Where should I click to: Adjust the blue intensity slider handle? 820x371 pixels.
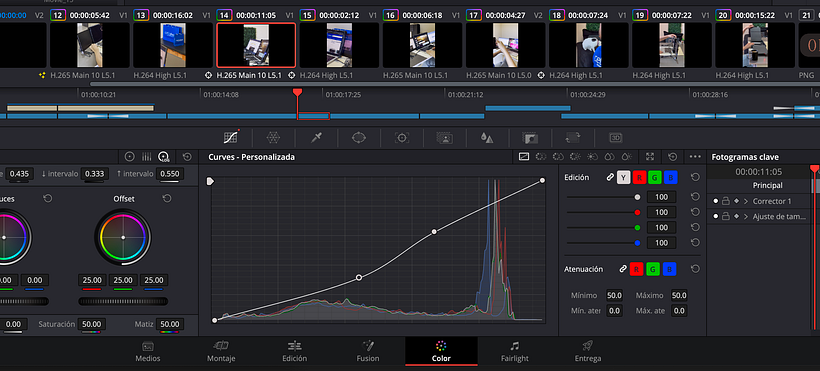pos(637,243)
